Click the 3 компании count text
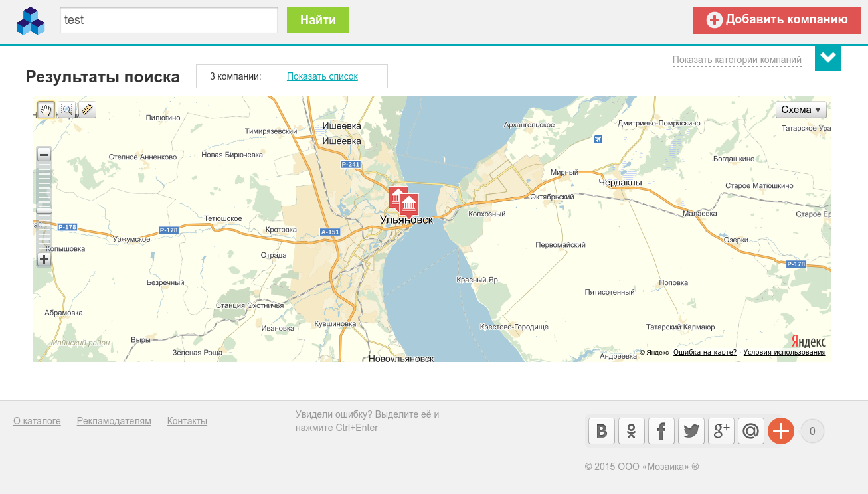Viewport: 868px width, 494px height. click(236, 76)
